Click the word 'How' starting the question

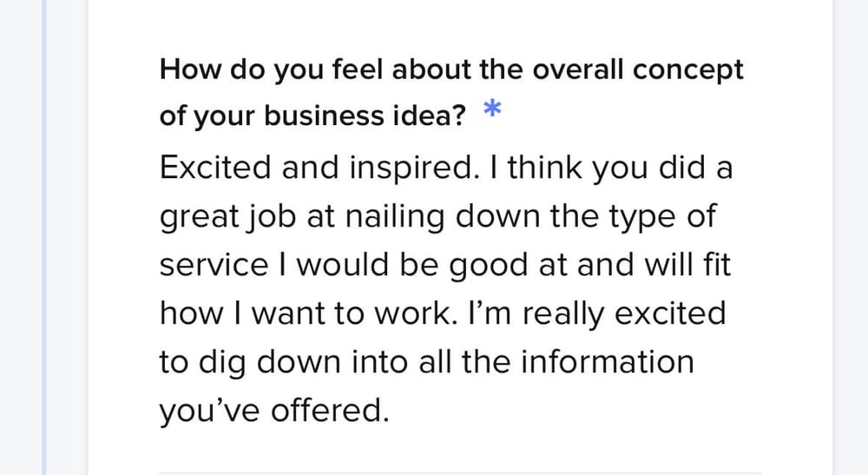coord(188,70)
